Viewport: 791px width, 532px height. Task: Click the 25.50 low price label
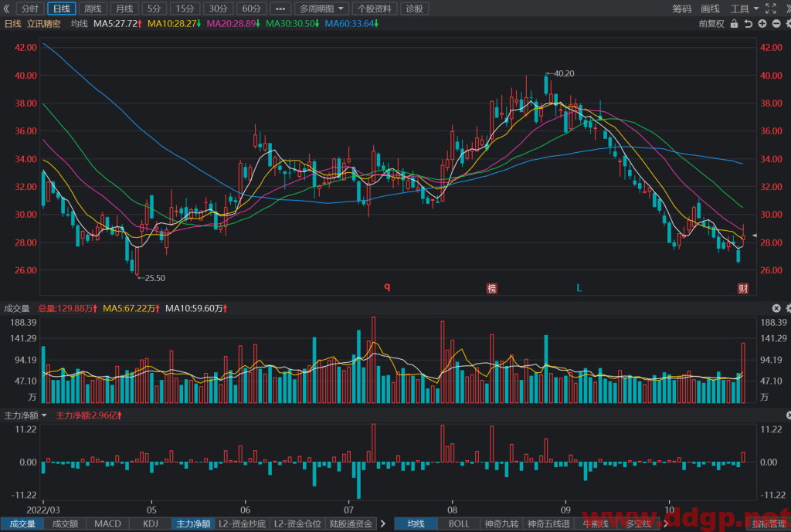coord(154,278)
